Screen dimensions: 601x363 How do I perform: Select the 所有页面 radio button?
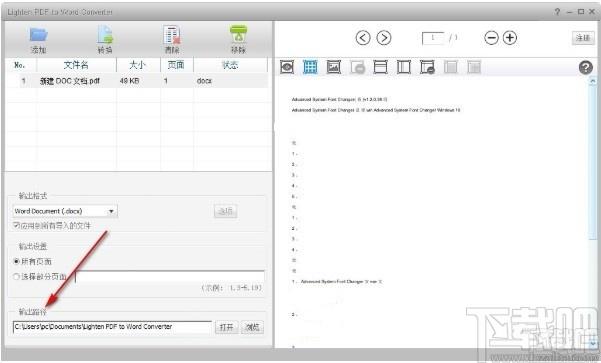click(x=16, y=261)
